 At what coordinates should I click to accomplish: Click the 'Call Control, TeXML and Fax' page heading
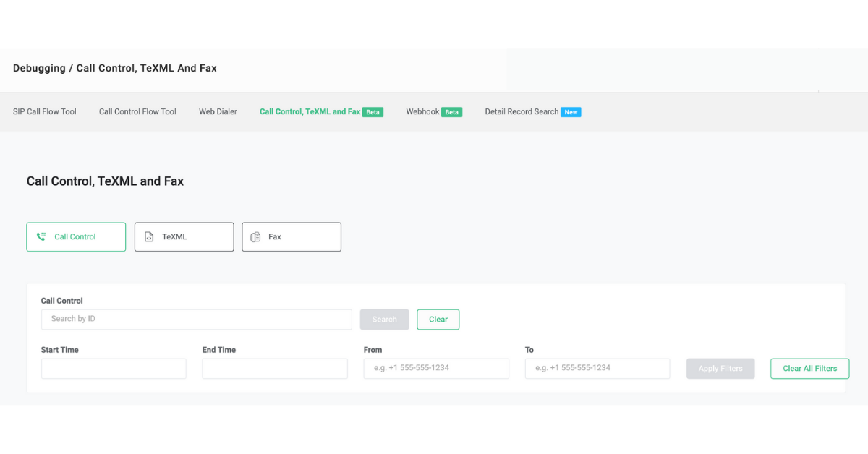click(x=105, y=181)
